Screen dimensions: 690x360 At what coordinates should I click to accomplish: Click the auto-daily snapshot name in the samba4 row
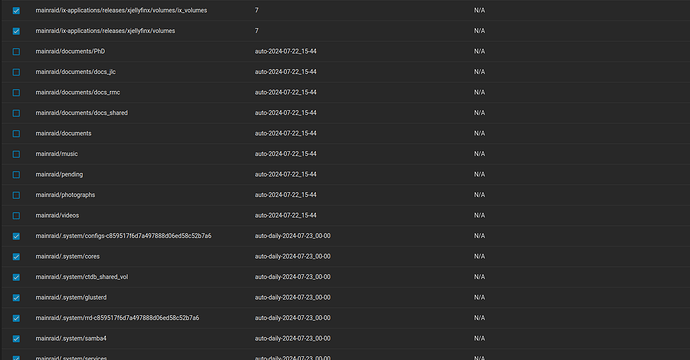(x=293, y=338)
